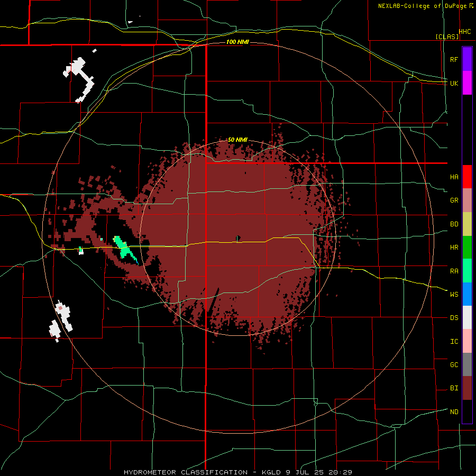Screen dimensions: 476x476
Task: Click the "BD" legend label
Action: point(454,224)
